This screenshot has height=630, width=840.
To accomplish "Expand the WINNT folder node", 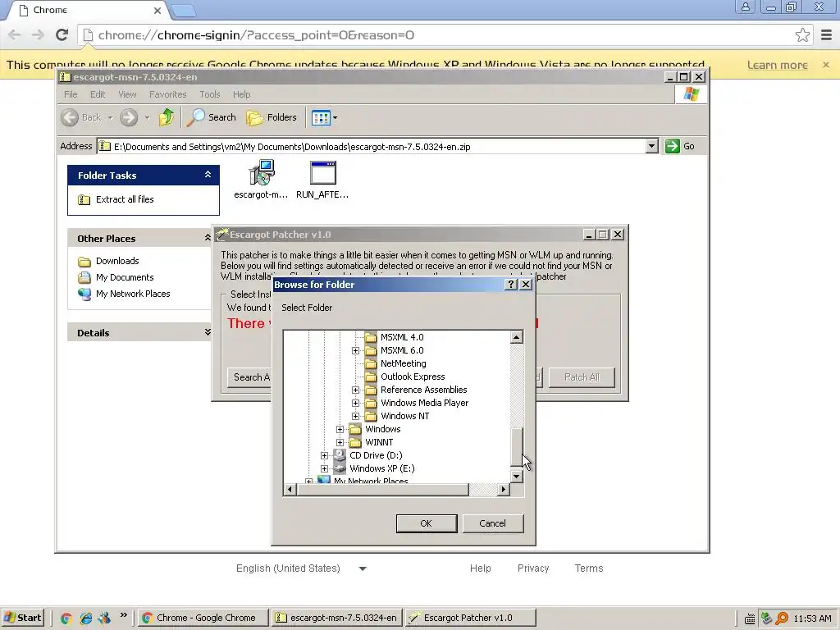I will tap(340, 442).
